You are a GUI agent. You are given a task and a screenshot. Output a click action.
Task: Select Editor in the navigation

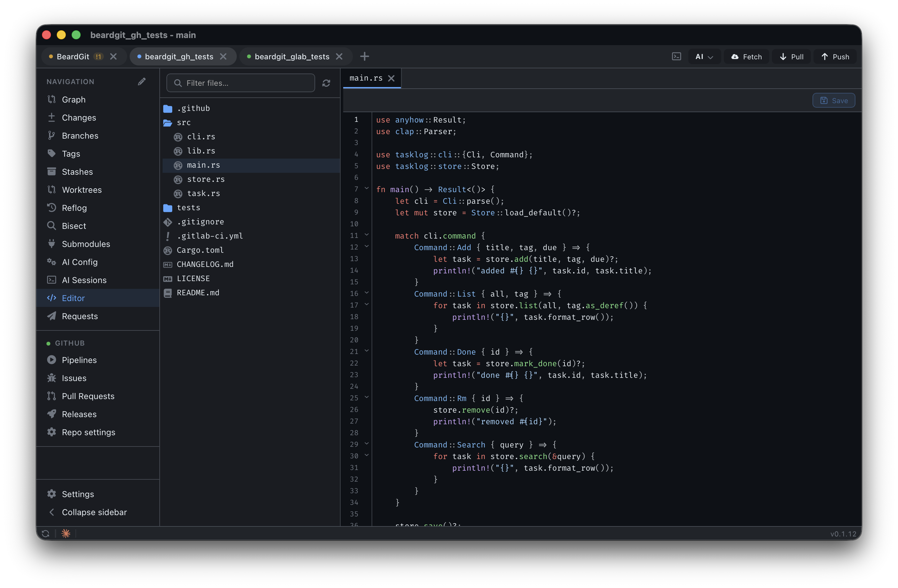(97, 298)
